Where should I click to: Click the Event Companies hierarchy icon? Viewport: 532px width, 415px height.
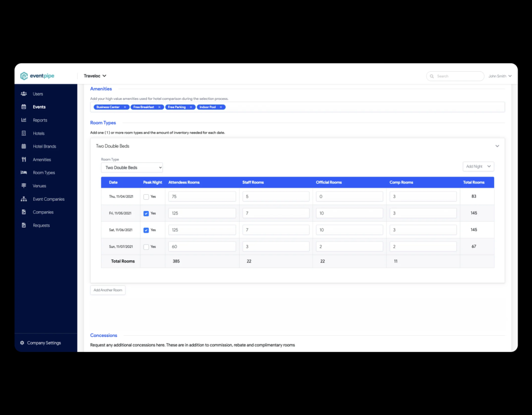(x=24, y=199)
